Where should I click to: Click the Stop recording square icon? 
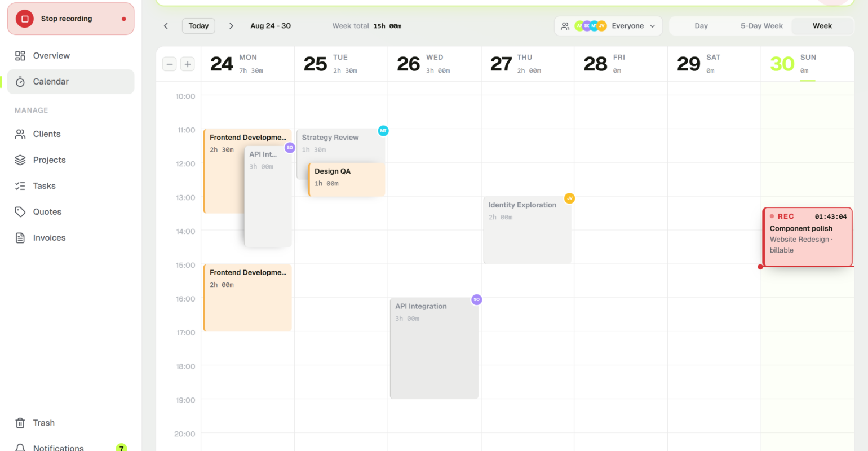coord(25,19)
